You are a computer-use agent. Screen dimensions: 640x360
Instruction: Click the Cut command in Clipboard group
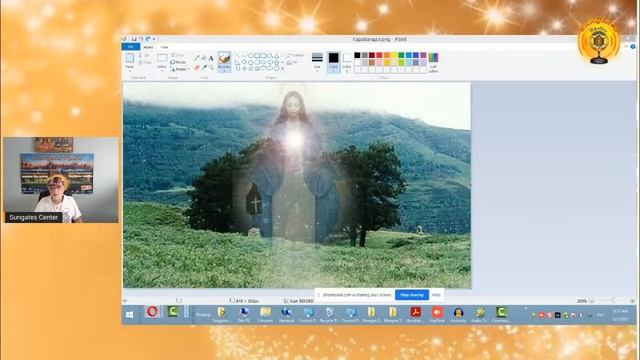click(144, 55)
